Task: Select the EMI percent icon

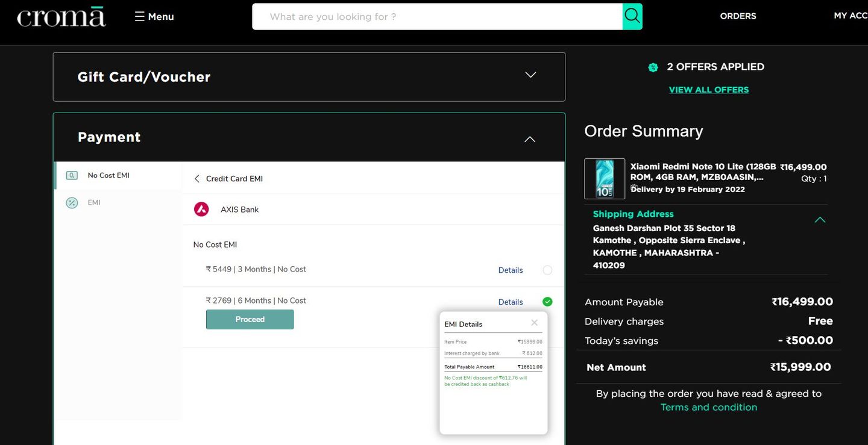Action: [x=72, y=203]
